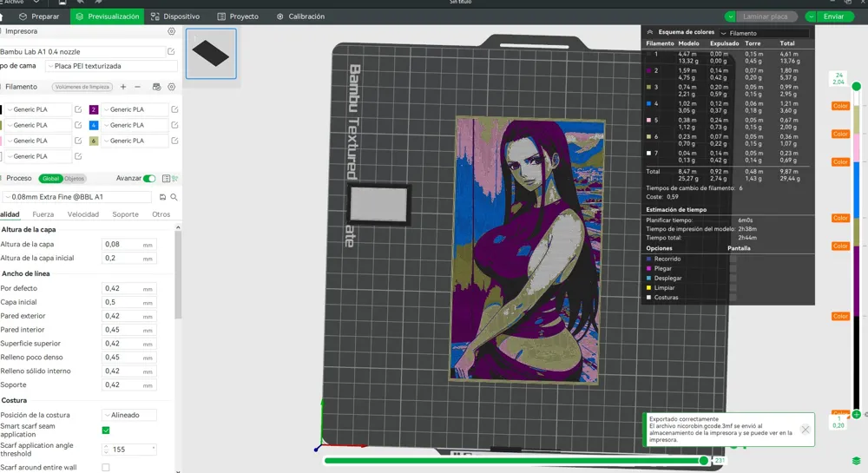Click filament 2 purple color swatch
The height and width of the screenshot is (473, 868).
94,109
